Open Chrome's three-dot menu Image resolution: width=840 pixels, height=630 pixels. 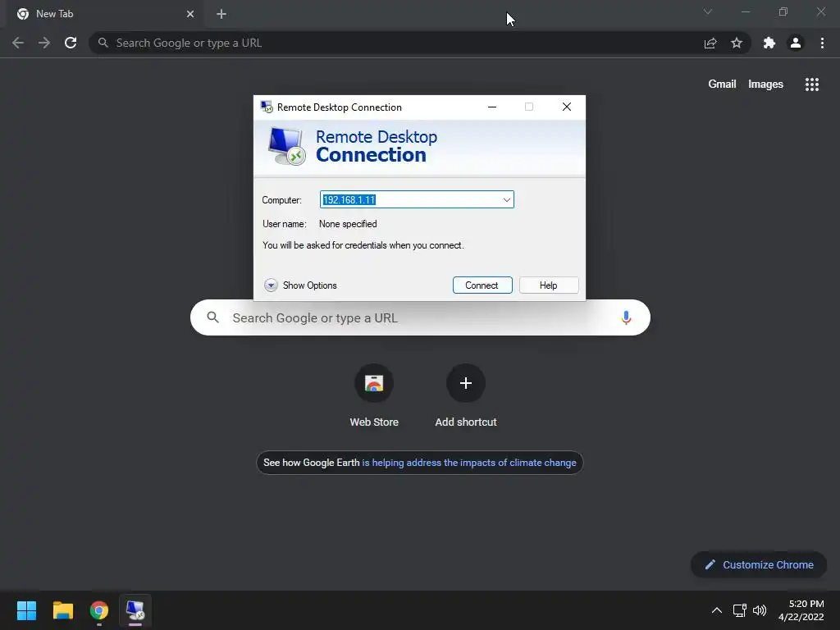822,43
